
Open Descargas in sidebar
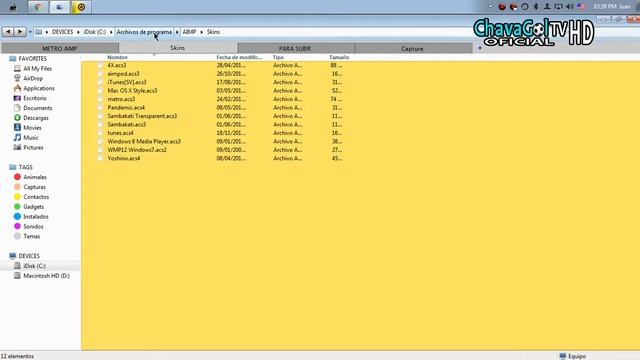tap(36, 118)
